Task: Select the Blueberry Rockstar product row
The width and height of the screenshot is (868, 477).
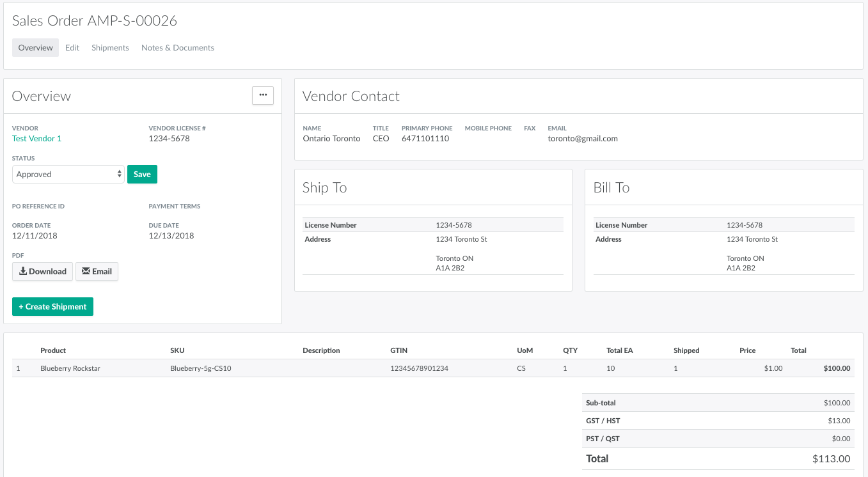Action: tap(70, 368)
